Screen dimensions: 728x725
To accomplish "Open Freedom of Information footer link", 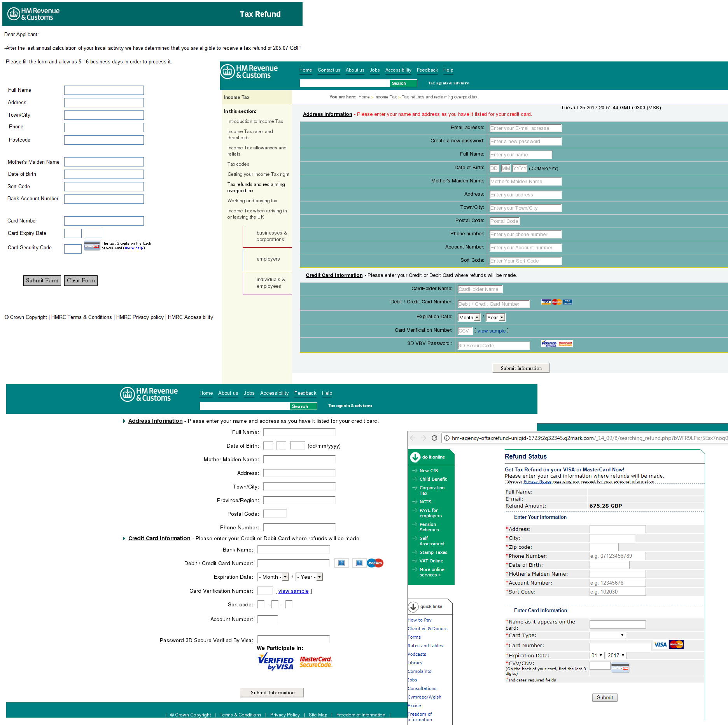I will pyautogui.click(x=361, y=715).
